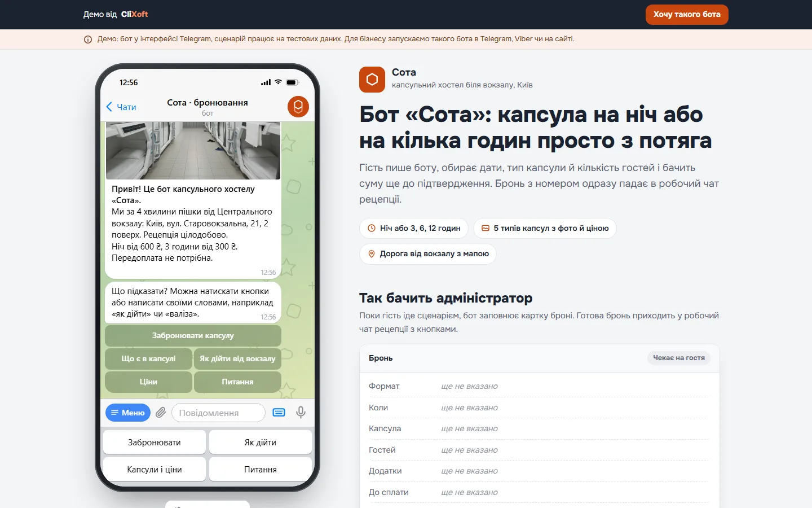Go back to Чати list

(121, 107)
